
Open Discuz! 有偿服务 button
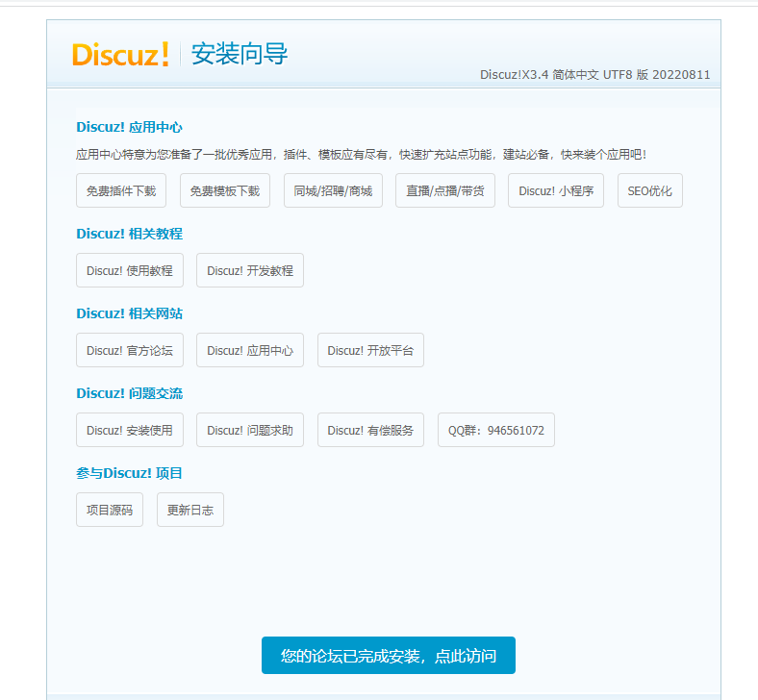pyautogui.click(x=370, y=430)
